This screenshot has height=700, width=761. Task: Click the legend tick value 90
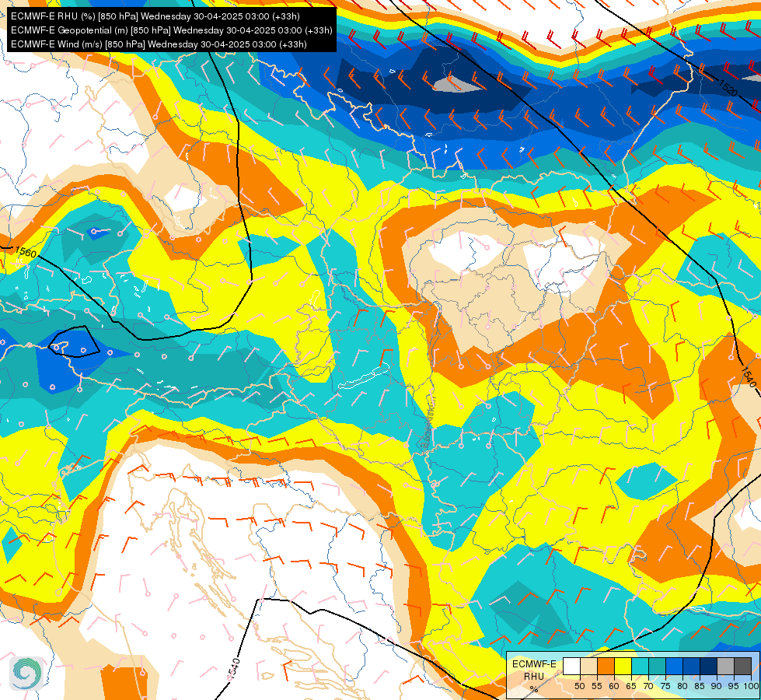pos(717,686)
